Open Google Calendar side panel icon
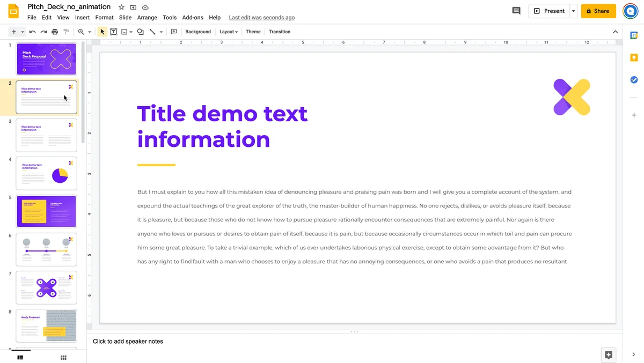Viewport: 644px width, 363px height. coord(634,35)
